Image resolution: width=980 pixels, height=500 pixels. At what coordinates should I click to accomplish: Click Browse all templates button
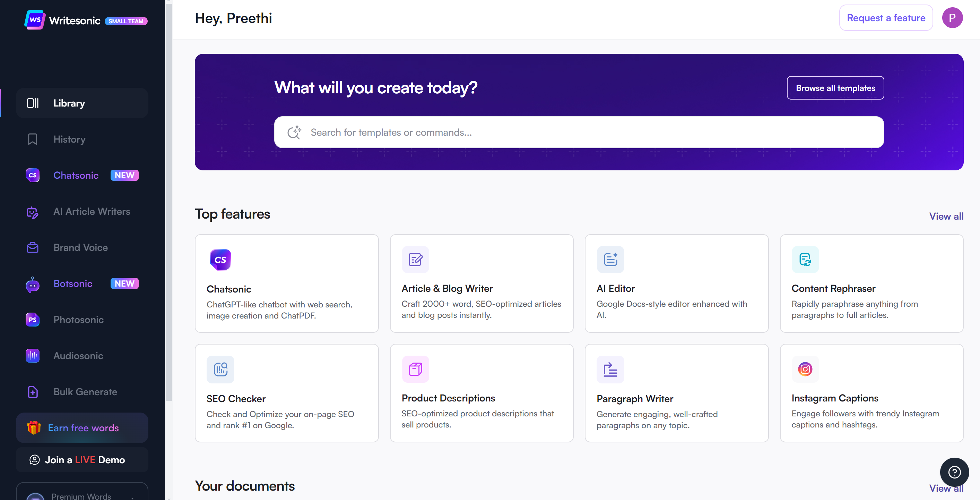coord(835,88)
